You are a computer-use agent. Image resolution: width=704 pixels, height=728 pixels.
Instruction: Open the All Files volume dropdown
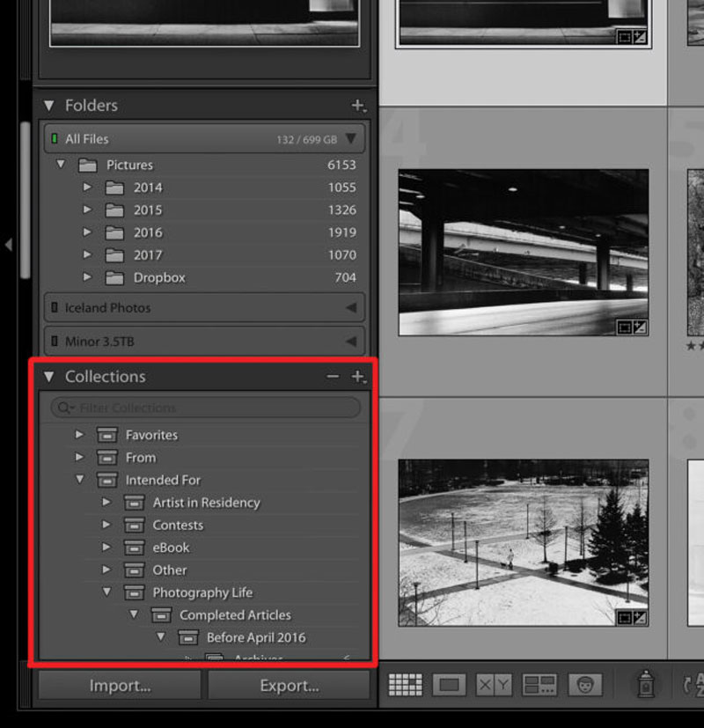(x=351, y=139)
